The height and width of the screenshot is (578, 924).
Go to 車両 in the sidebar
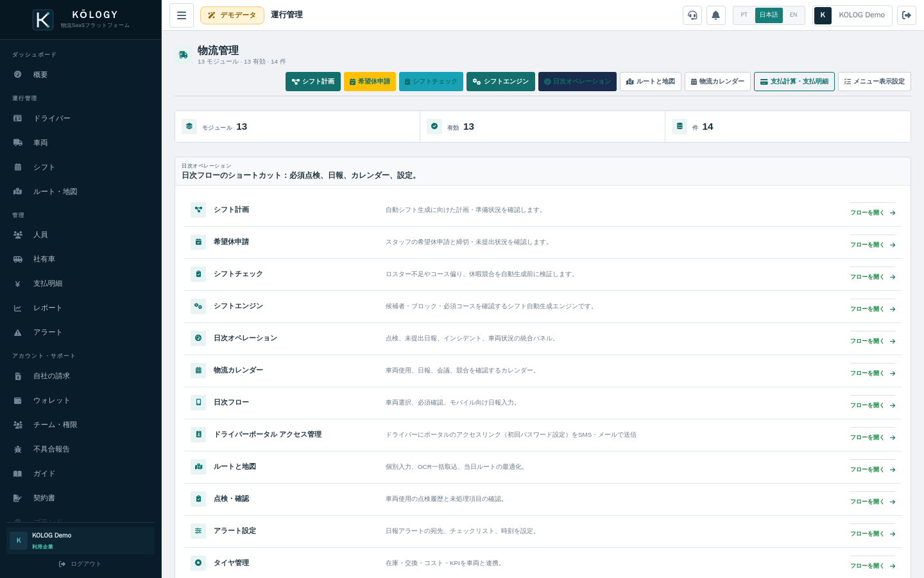(x=81, y=143)
